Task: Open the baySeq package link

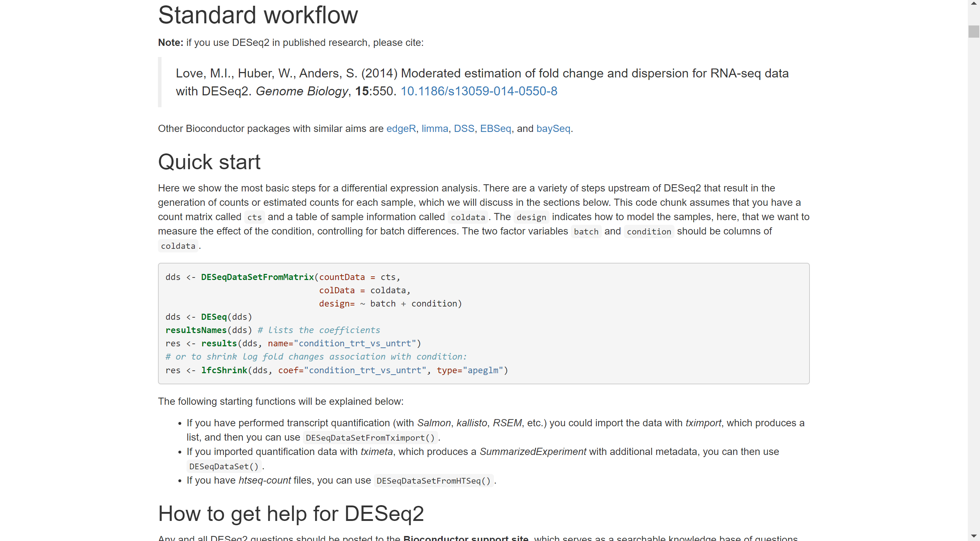Action: (x=553, y=129)
